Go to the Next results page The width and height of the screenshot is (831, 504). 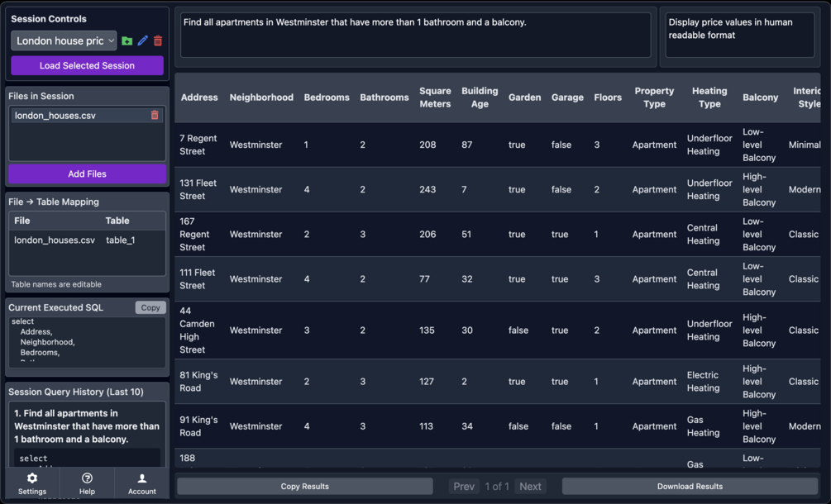click(x=530, y=487)
